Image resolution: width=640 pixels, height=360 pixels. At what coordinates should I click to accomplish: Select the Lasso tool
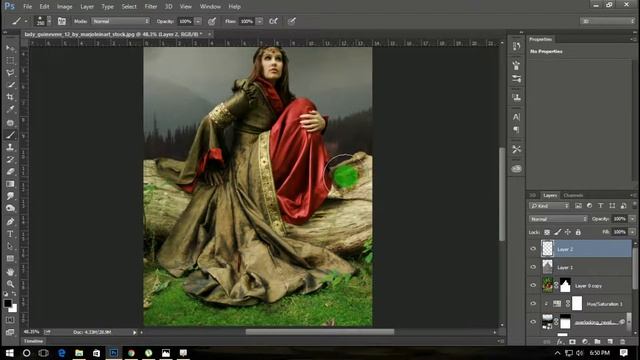point(10,73)
